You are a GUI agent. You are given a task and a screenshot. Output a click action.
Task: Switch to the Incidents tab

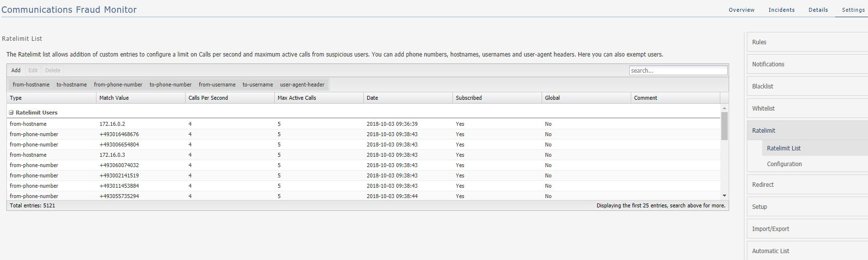click(x=781, y=10)
